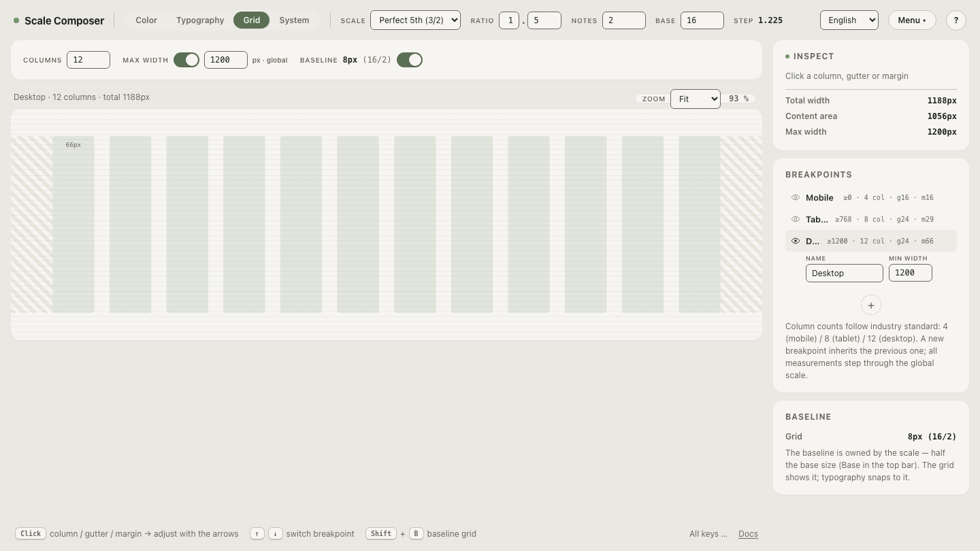This screenshot has height=551, width=980.
Task: Click the up arrow key hint
Action: tap(257, 534)
